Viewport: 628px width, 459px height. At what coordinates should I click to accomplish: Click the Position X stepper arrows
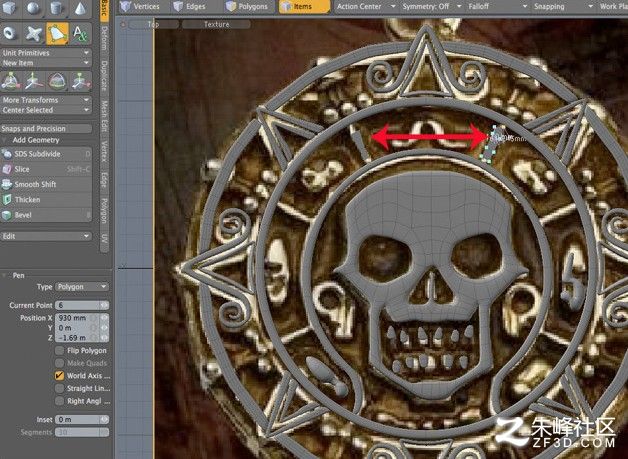(104, 318)
